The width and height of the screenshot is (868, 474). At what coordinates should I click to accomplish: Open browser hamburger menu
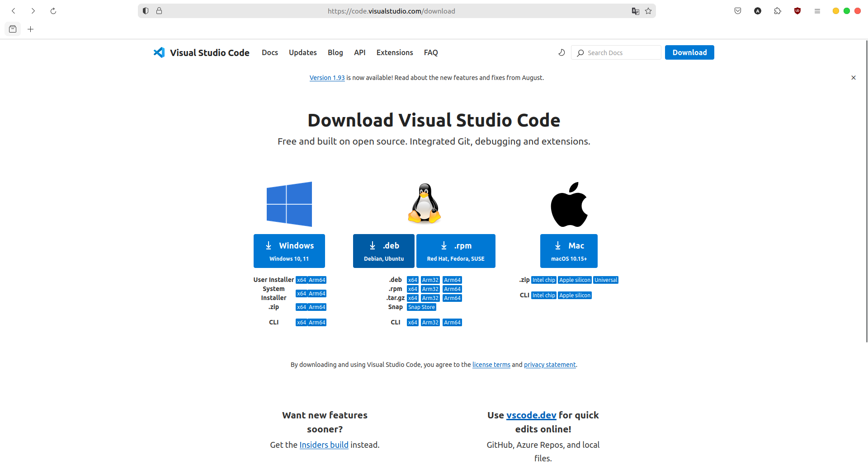[x=817, y=11]
